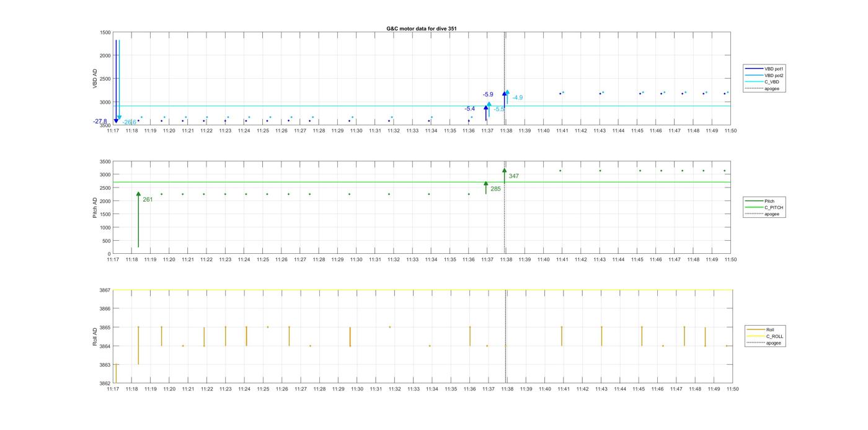This screenshot has width=868, height=430.
Task: Click the "-5.9" VBD annotation
Action: [488, 94]
